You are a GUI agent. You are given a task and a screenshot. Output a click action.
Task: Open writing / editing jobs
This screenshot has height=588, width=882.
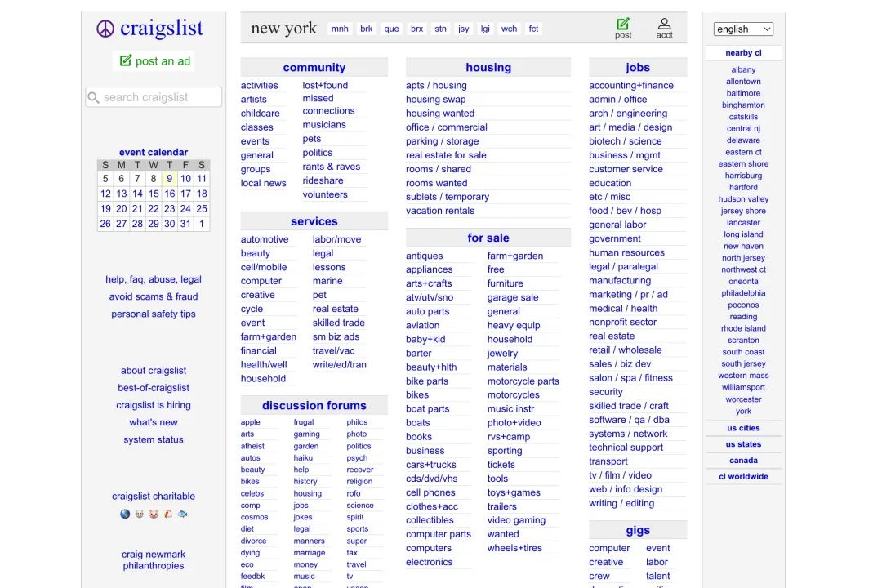click(621, 504)
